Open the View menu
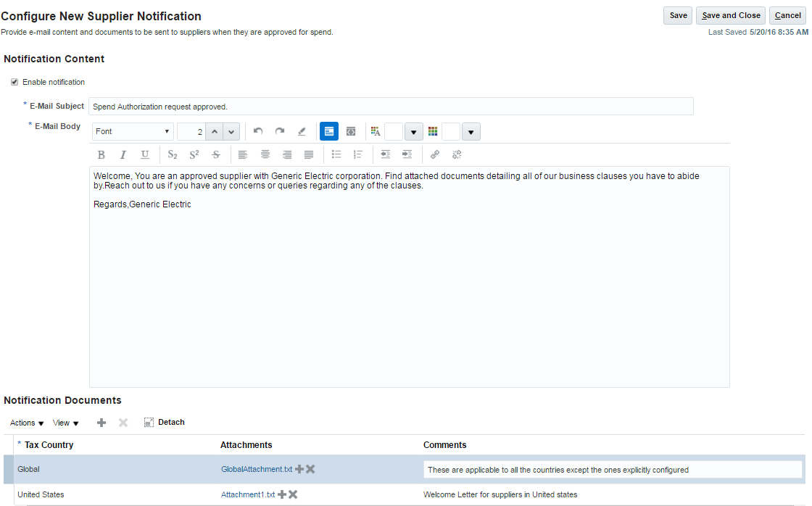 66,423
